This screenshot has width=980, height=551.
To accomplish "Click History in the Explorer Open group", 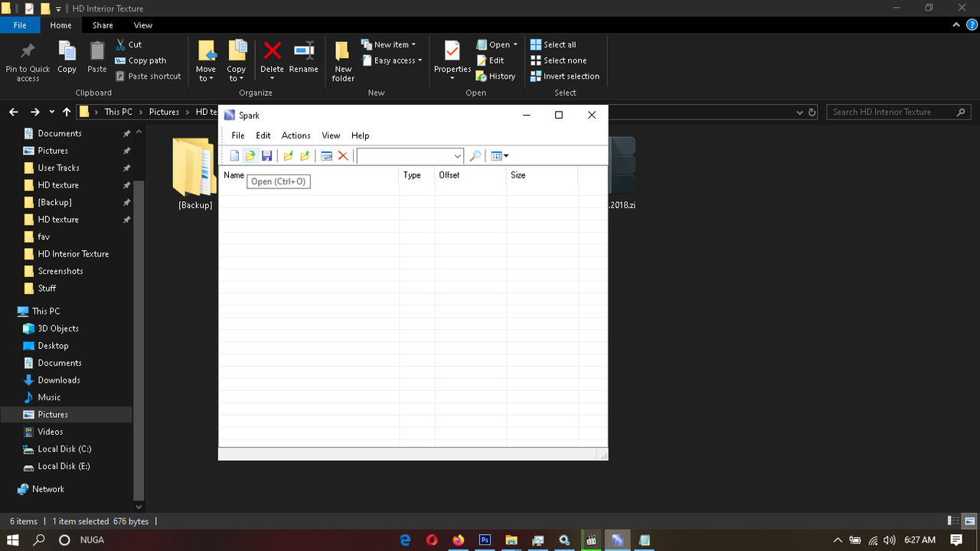I will point(495,77).
